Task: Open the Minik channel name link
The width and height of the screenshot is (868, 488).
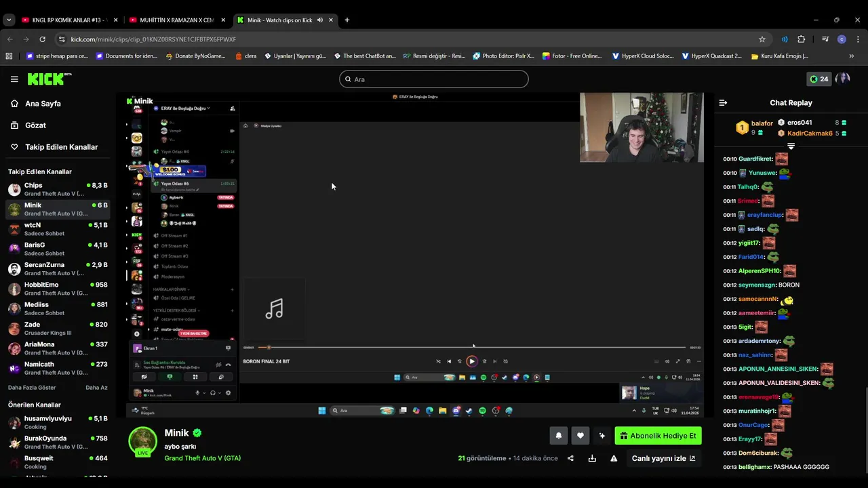Action: (x=176, y=433)
